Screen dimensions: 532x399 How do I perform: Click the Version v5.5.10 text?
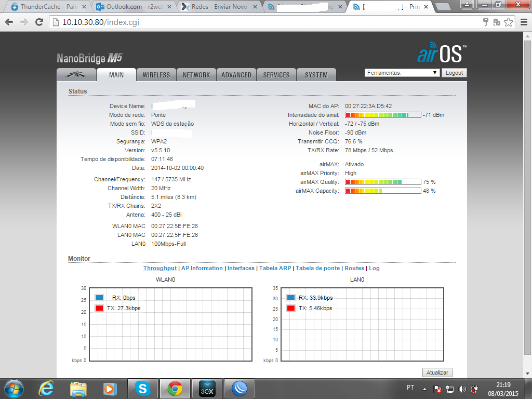click(161, 150)
